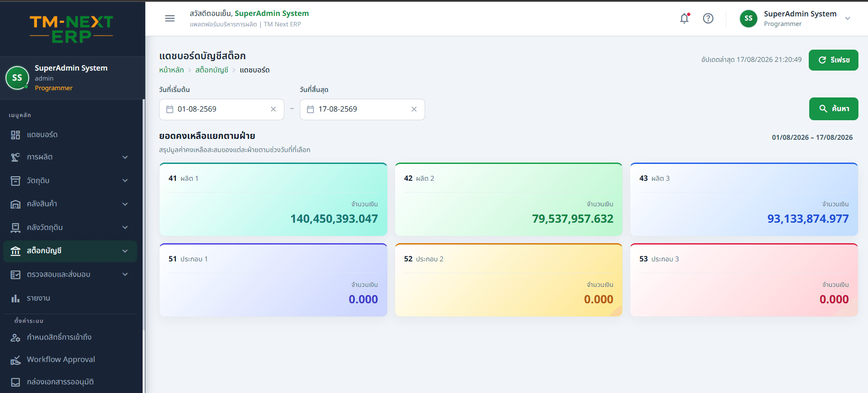This screenshot has width=868, height=393.
Task: Select the 43 ผลิต 3 card
Action: [x=744, y=199]
